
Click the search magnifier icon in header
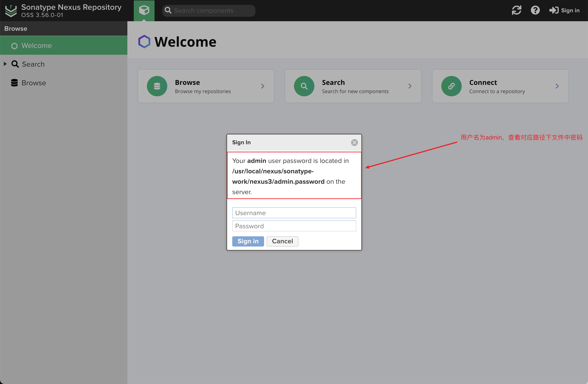pyautogui.click(x=168, y=10)
